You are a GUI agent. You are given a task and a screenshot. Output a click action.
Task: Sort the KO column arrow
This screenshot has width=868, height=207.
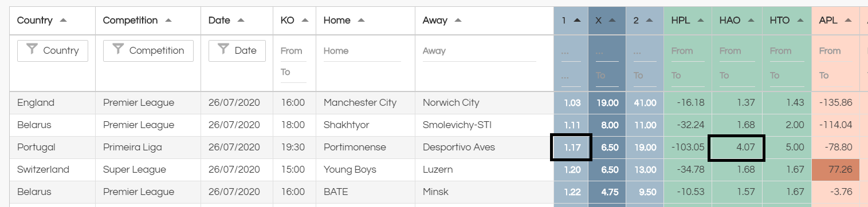[x=305, y=20]
